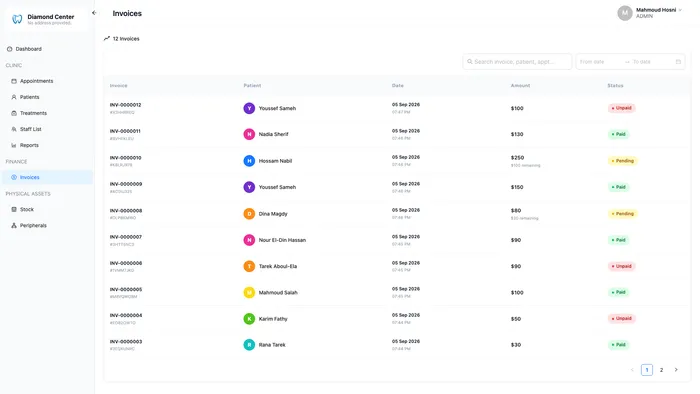
Task: Click Hossam Nabil's avatar
Action: (x=249, y=161)
